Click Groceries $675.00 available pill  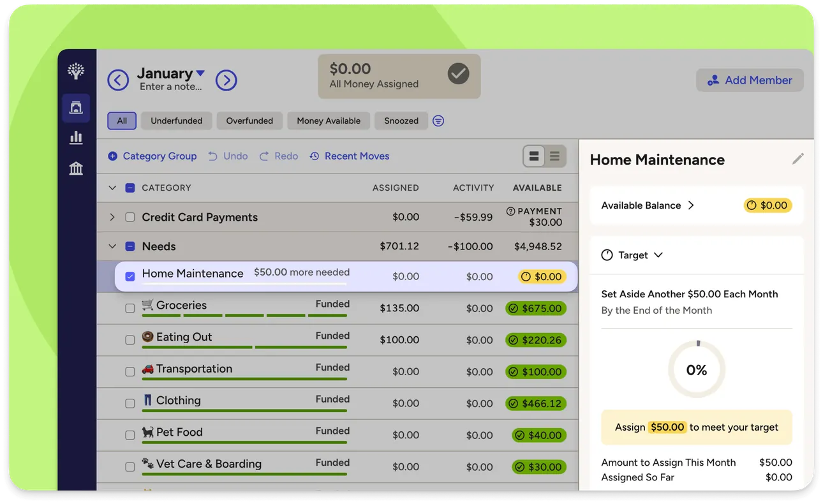(x=536, y=308)
